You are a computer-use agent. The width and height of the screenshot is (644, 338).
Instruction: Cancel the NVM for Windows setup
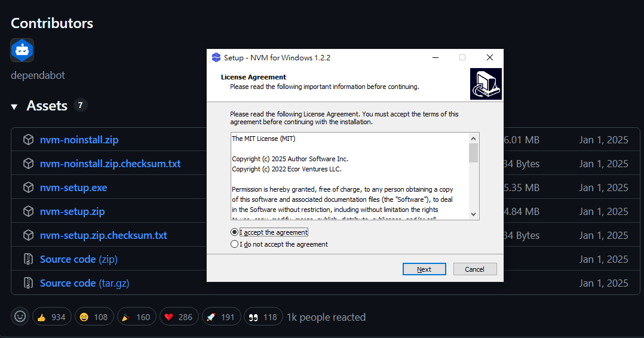pyautogui.click(x=475, y=269)
